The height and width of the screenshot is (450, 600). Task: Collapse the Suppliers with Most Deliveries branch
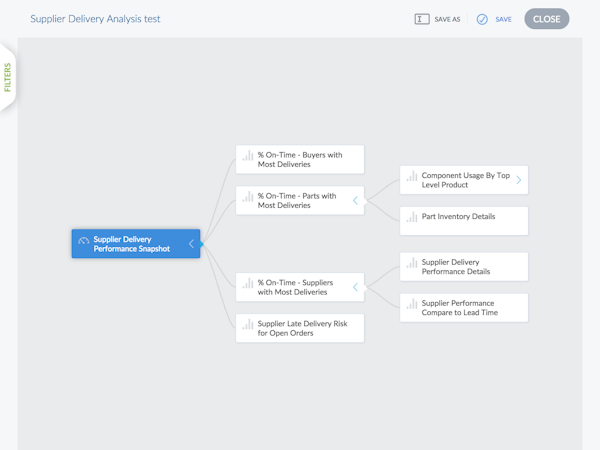[x=355, y=288]
